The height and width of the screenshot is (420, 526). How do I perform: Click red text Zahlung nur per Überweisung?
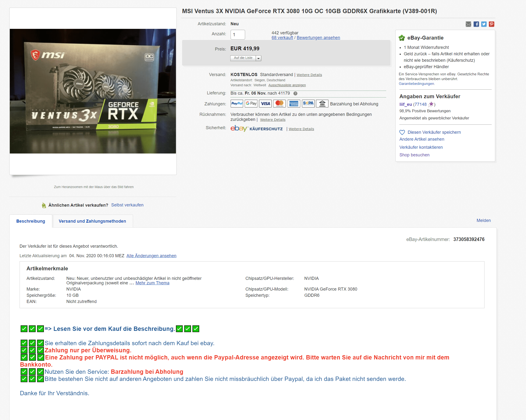tap(88, 350)
